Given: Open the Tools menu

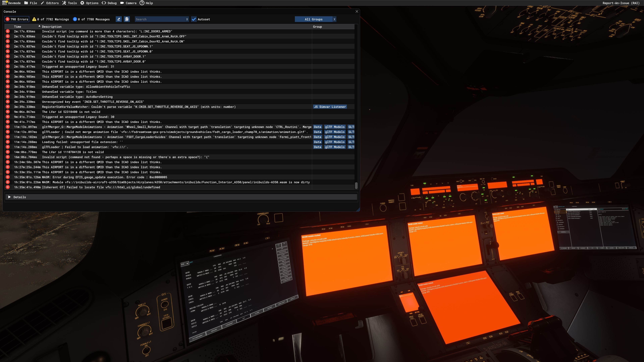Looking at the screenshot, I should click(69, 3).
